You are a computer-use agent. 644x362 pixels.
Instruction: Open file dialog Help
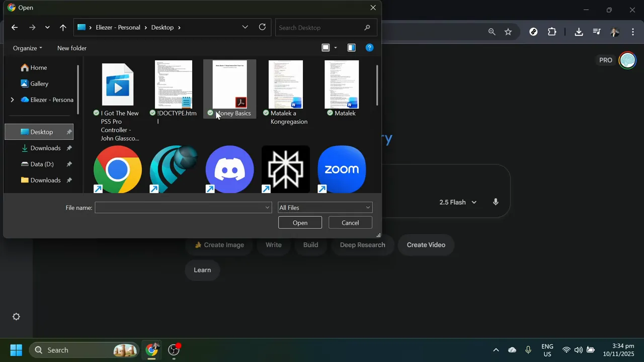369,48
